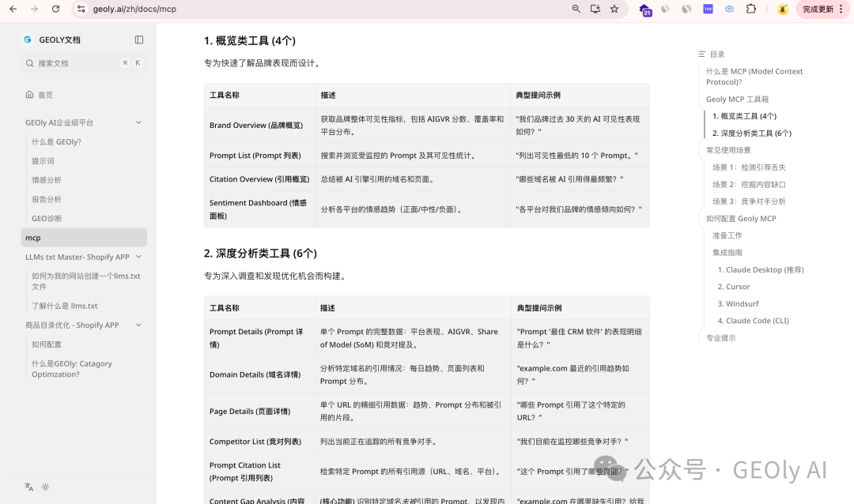Jump to 专业提示 in TOC
The height and width of the screenshot is (504, 854).
(720, 338)
